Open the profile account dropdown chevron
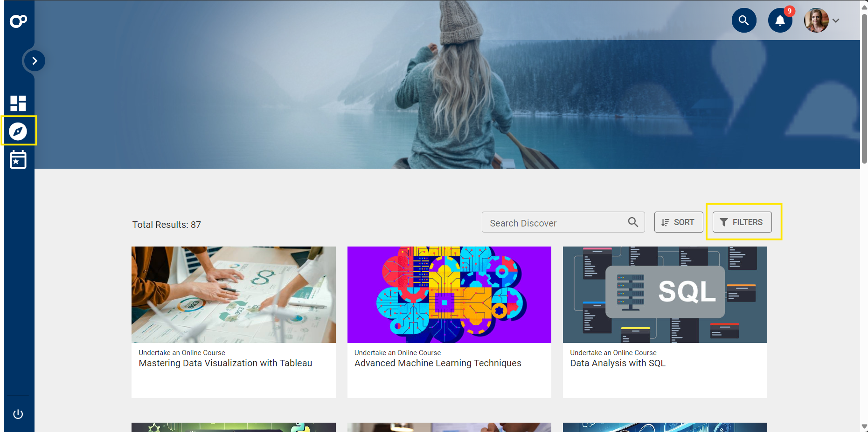868x432 pixels. [836, 21]
